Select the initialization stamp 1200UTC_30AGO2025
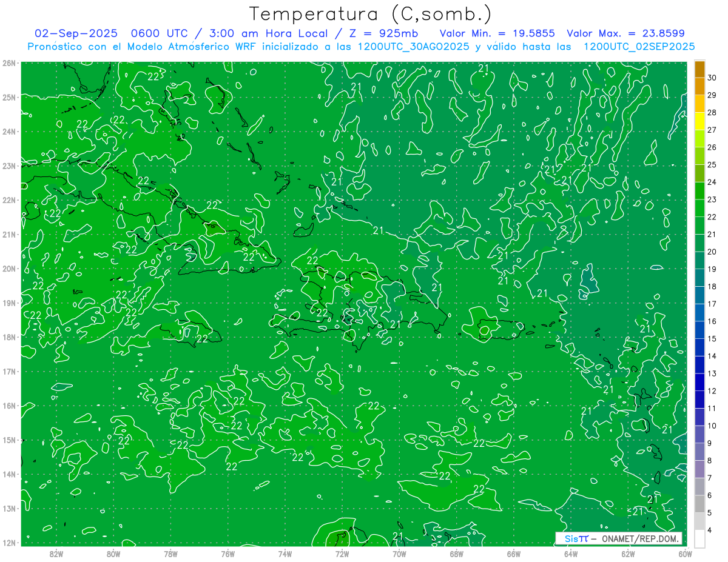 click(414, 47)
